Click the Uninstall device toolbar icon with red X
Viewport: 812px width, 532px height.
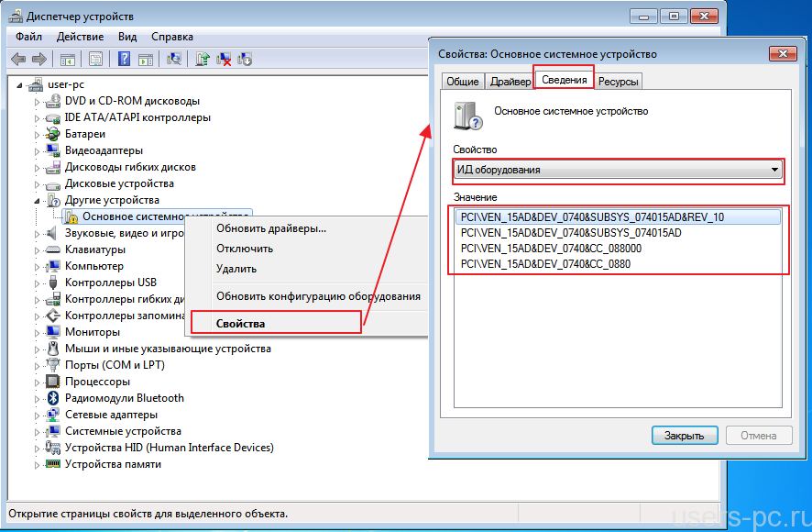pyautogui.click(x=225, y=60)
